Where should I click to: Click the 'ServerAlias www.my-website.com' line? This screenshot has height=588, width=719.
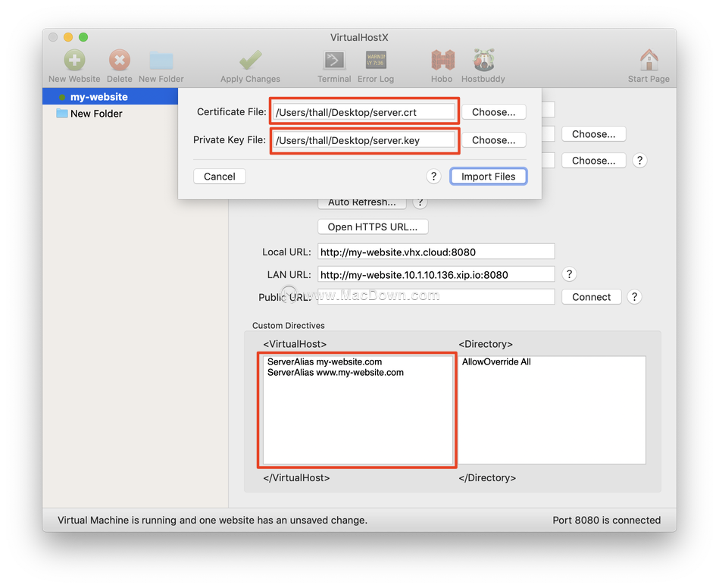(x=335, y=373)
